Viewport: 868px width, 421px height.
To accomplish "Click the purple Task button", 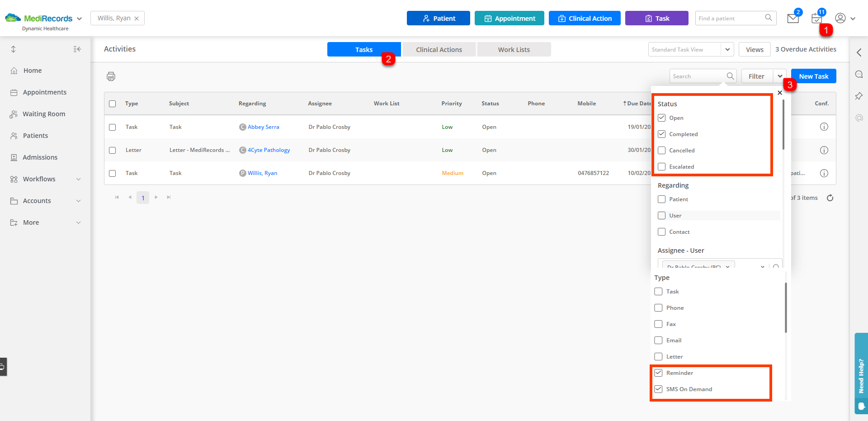I will pos(657,18).
